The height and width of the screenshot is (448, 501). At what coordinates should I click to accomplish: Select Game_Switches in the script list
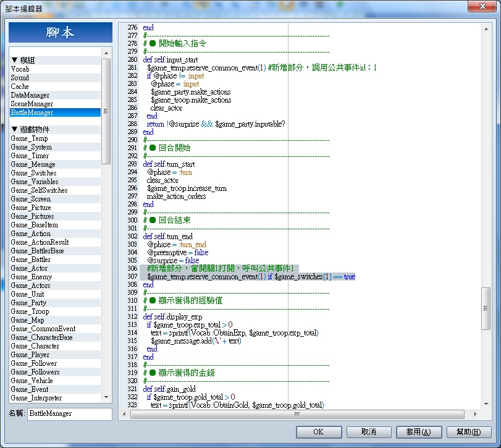click(55, 173)
